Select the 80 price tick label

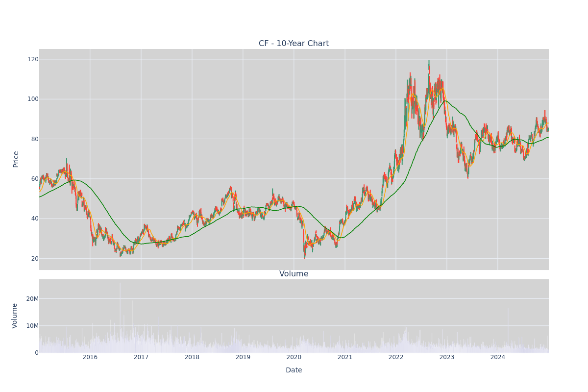[35, 139]
